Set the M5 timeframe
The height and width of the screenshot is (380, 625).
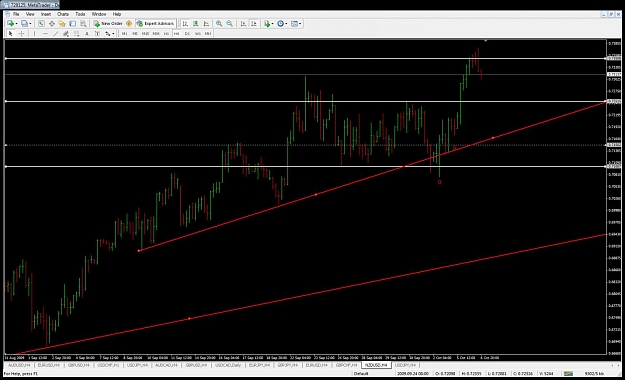[135, 33]
